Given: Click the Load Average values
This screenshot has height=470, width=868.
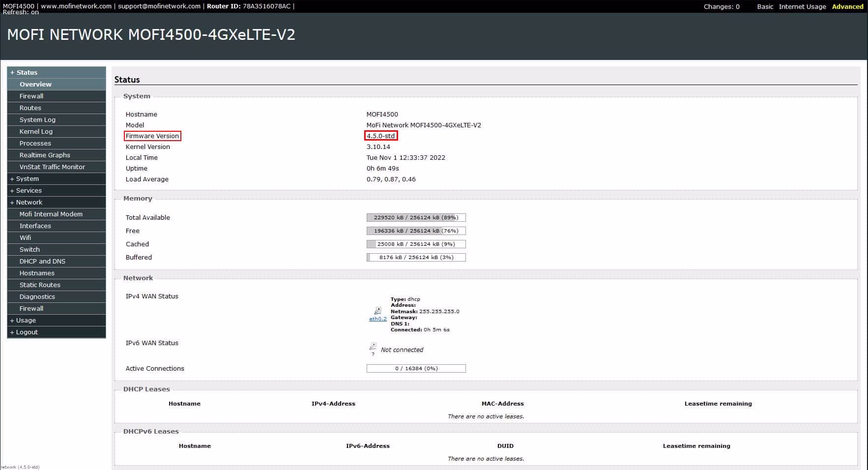Looking at the screenshot, I should click(391, 179).
